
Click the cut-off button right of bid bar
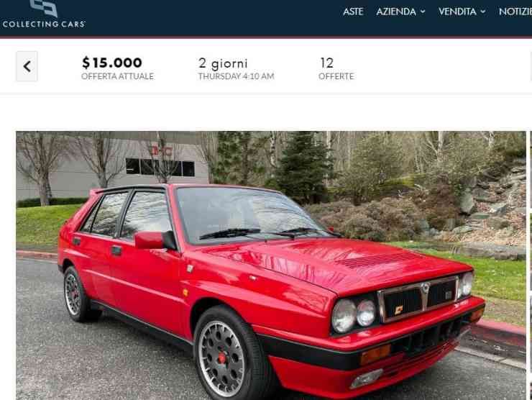[531, 67]
